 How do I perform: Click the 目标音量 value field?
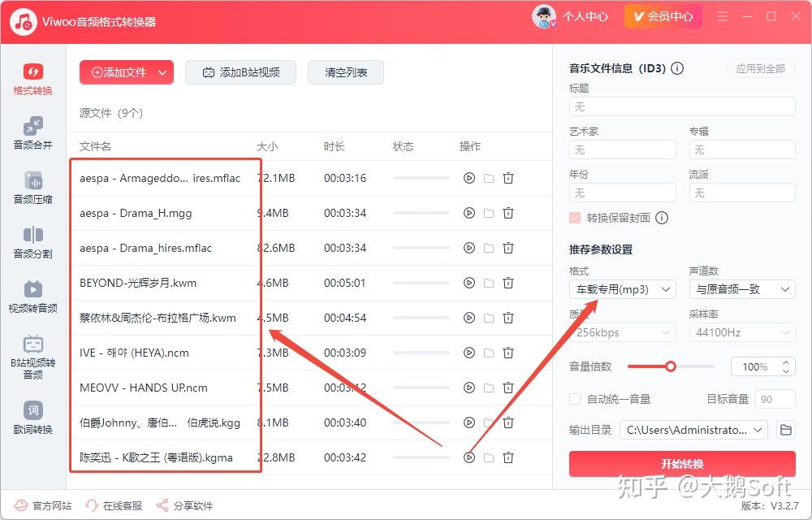pos(775,399)
